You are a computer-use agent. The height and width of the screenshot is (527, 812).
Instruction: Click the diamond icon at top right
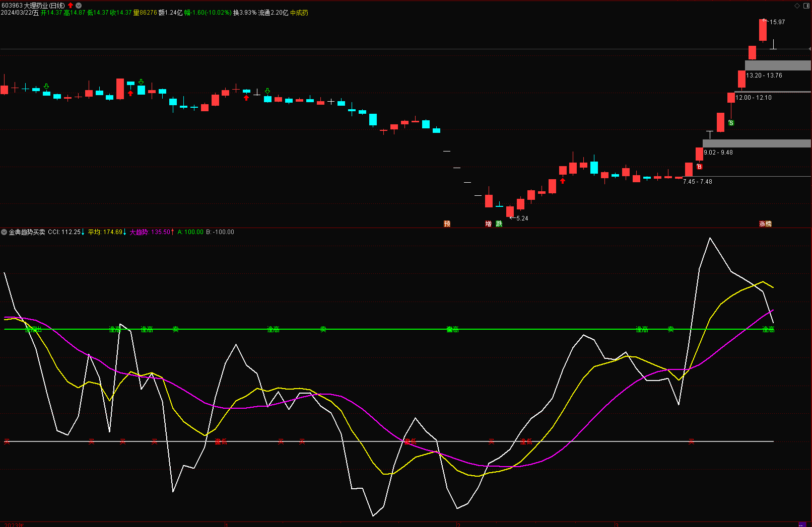797,6
